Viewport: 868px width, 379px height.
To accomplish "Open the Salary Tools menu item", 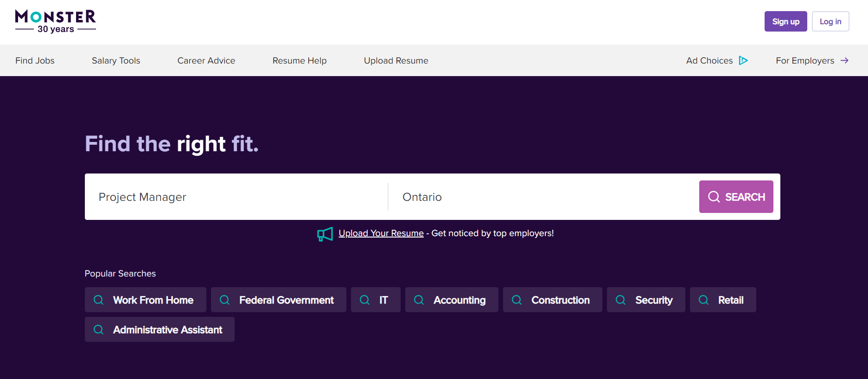I will coord(116,60).
